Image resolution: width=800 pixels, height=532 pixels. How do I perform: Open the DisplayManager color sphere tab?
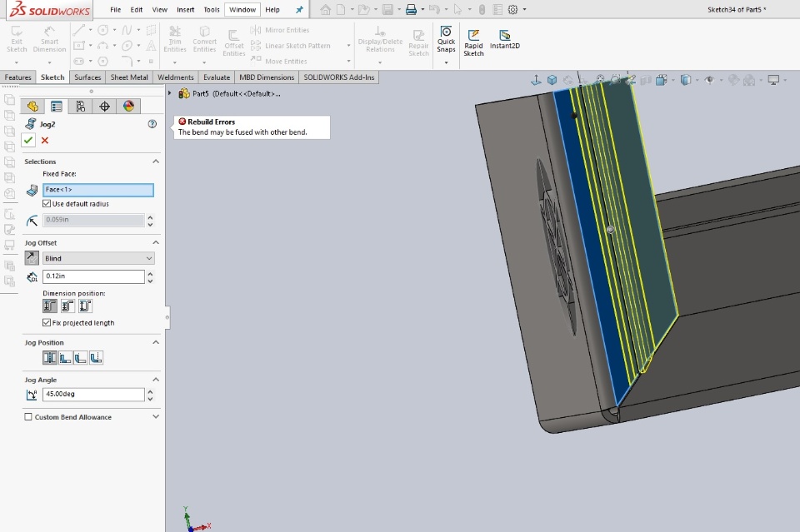(x=127, y=106)
